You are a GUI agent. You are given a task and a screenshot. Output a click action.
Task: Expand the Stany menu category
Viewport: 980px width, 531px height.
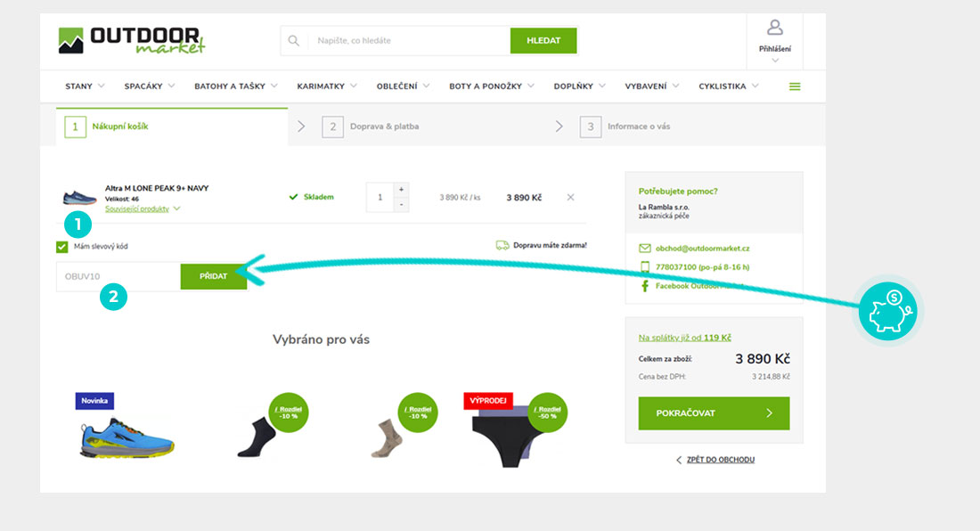click(x=85, y=86)
